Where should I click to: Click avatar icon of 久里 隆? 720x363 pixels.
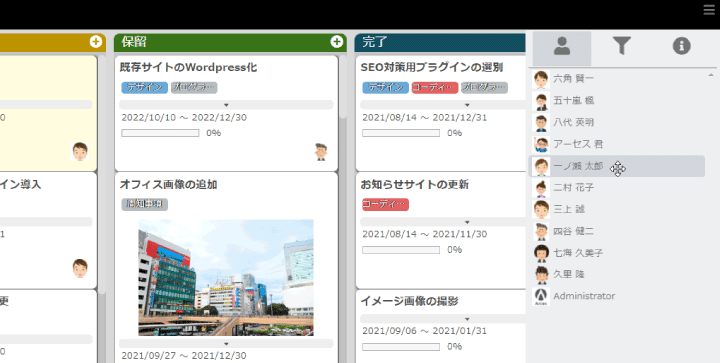541,274
